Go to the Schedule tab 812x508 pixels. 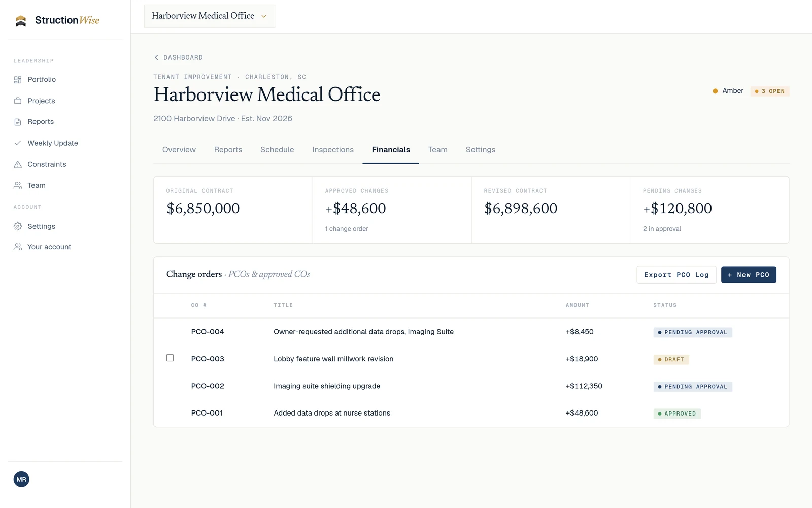[x=277, y=150]
